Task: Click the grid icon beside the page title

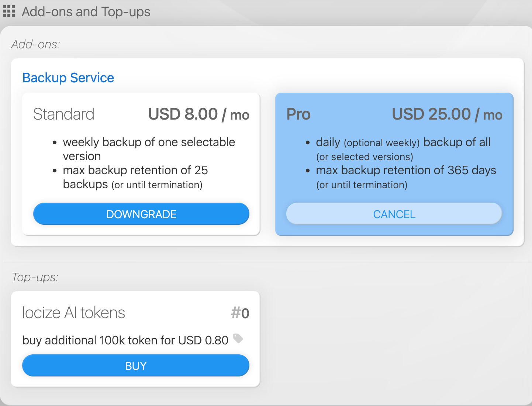Action: point(9,11)
